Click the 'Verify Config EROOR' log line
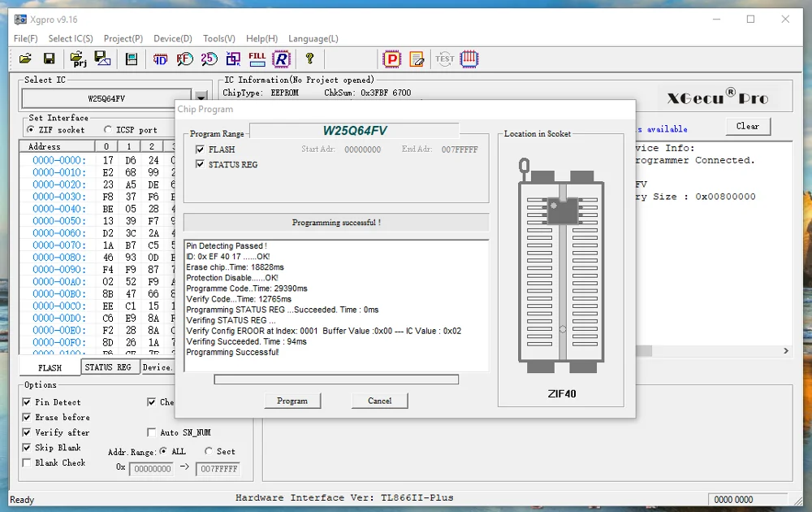812x512 pixels. click(x=324, y=331)
